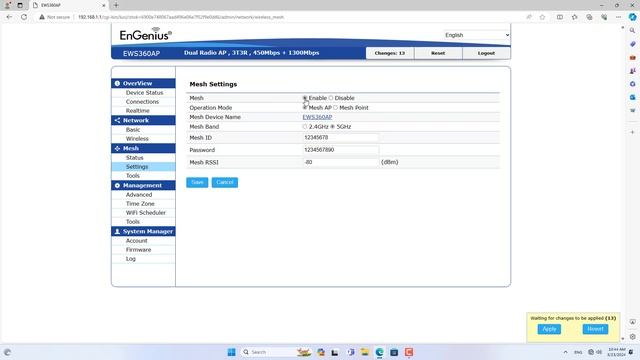This screenshot has height=360, width=640.
Task: Open the Management menu section
Action: (143, 185)
